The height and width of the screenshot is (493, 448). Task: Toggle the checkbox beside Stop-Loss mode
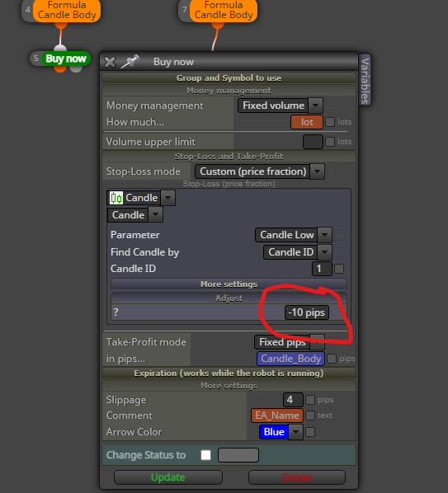pyautogui.click(x=332, y=171)
